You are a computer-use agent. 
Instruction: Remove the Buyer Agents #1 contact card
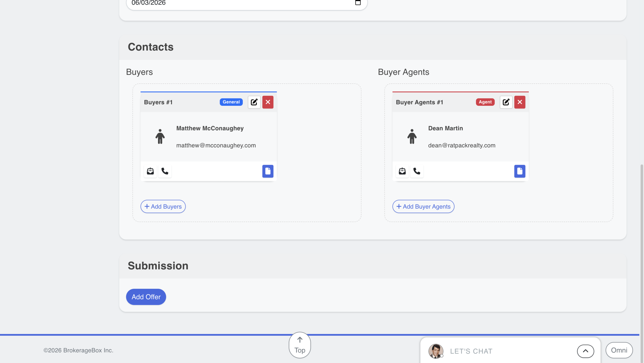coord(520,102)
